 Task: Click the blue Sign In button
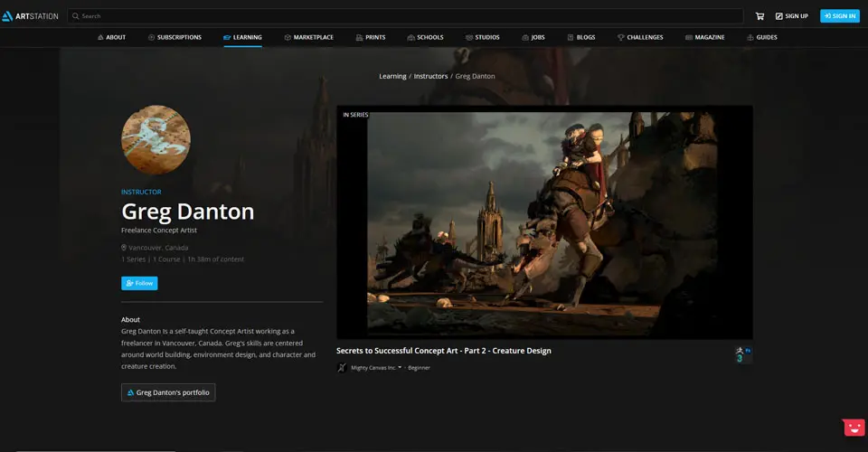pos(840,16)
